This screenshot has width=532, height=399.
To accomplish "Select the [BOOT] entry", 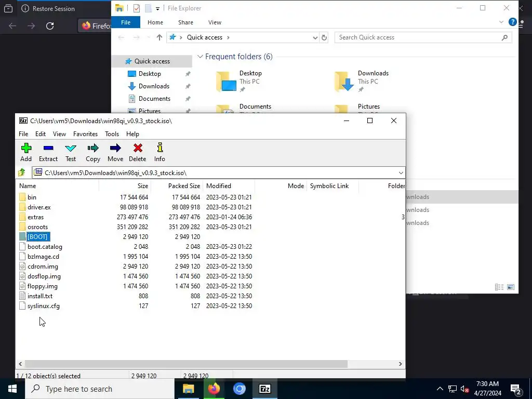I will [37, 236].
